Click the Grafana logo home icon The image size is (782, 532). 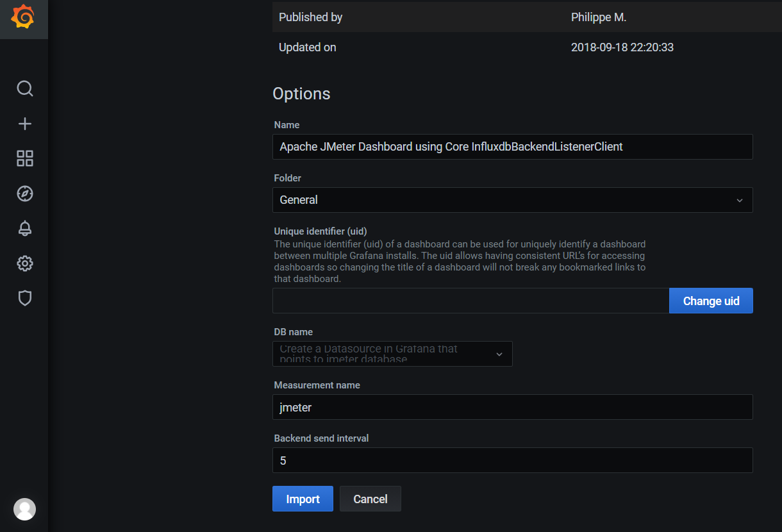[24, 18]
